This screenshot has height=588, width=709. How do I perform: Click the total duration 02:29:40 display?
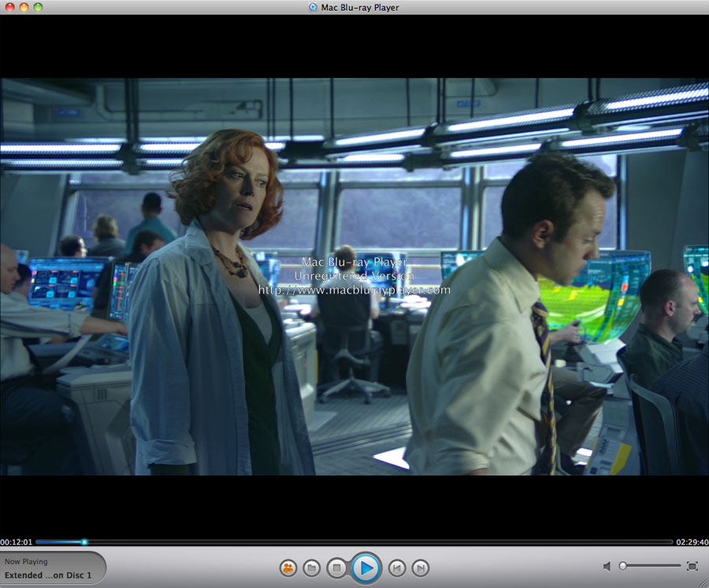coord(692,542)
